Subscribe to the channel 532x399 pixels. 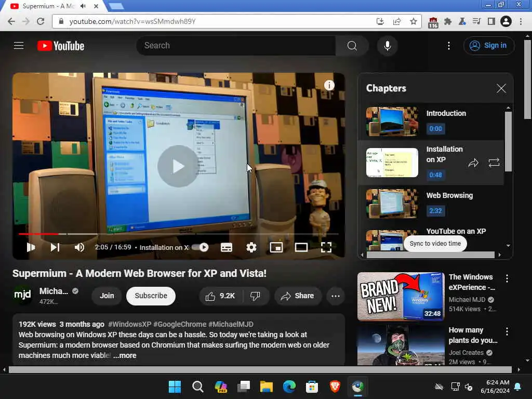point(151,296)
